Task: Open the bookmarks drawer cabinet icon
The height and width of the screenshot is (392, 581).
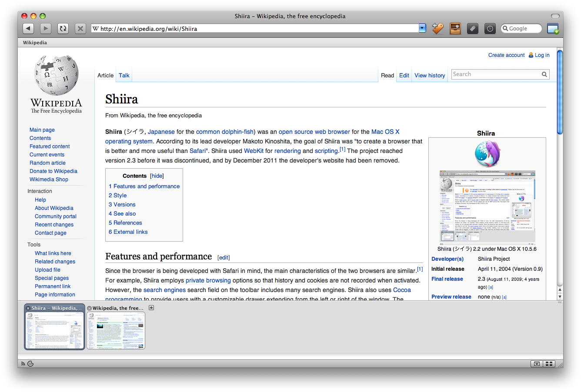Action: tap(455, 29)
